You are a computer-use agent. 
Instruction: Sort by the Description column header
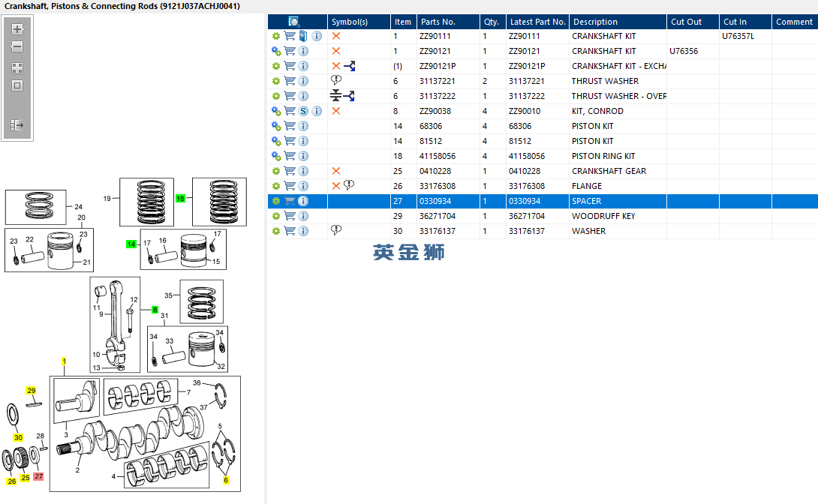[x=594, y=22]
